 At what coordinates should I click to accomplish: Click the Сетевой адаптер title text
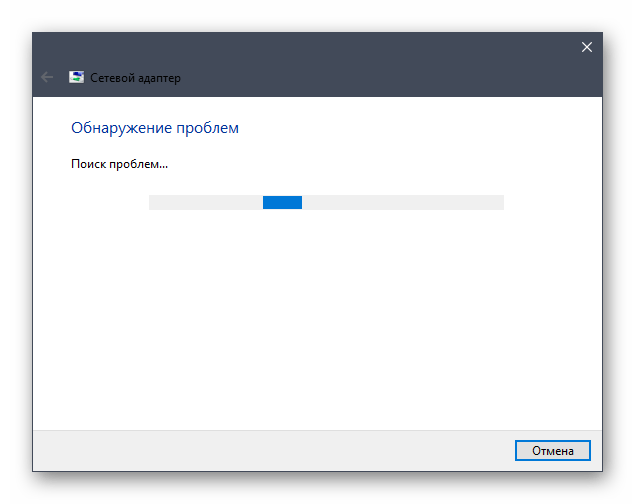pos(135,78)
